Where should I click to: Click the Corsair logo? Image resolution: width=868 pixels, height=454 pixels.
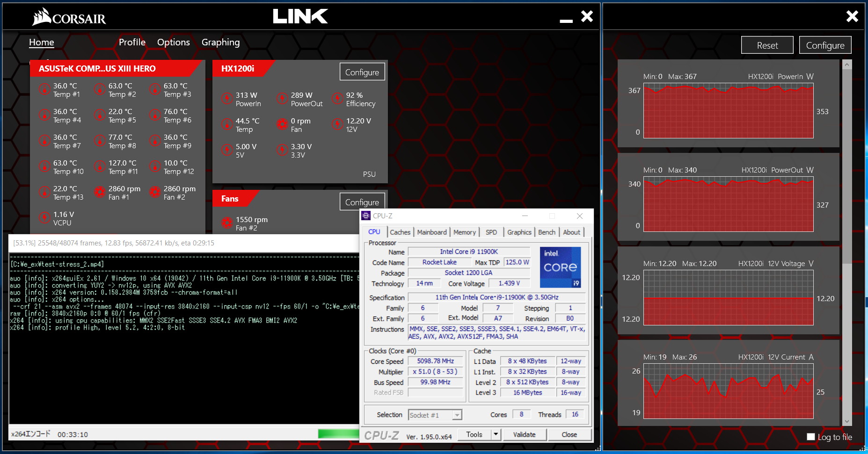tap(69, 17)
